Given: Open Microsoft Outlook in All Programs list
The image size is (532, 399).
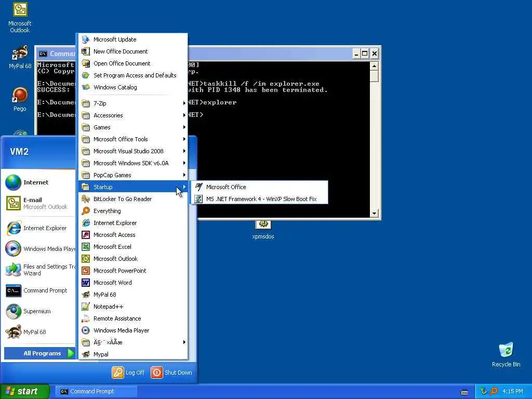Looking at the screenshot, I should (133, 259).
